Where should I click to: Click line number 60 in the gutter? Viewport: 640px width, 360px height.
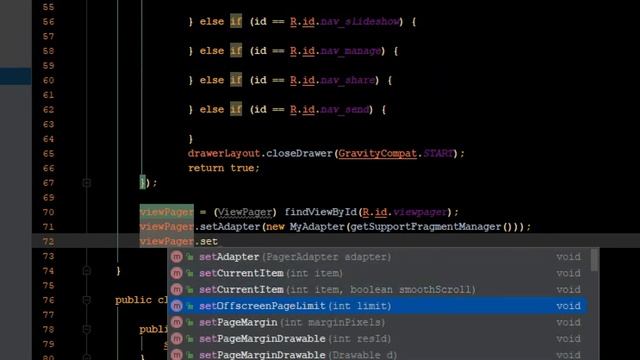pyautogui.click(x=48, y=80)
